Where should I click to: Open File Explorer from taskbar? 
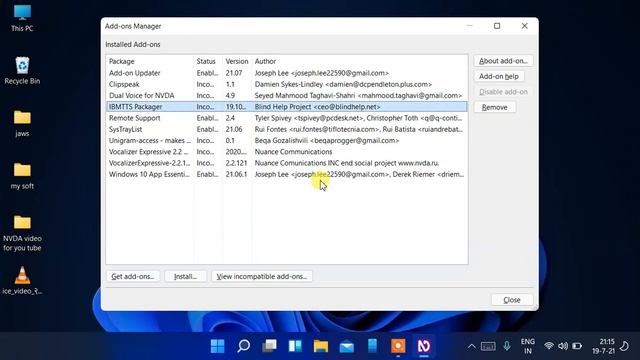(321, 346)
